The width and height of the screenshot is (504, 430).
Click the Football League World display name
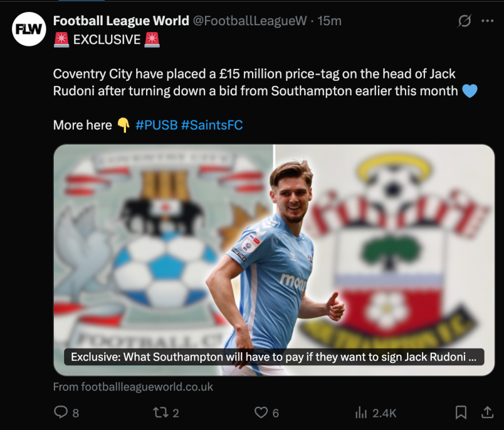click(121, 21)
